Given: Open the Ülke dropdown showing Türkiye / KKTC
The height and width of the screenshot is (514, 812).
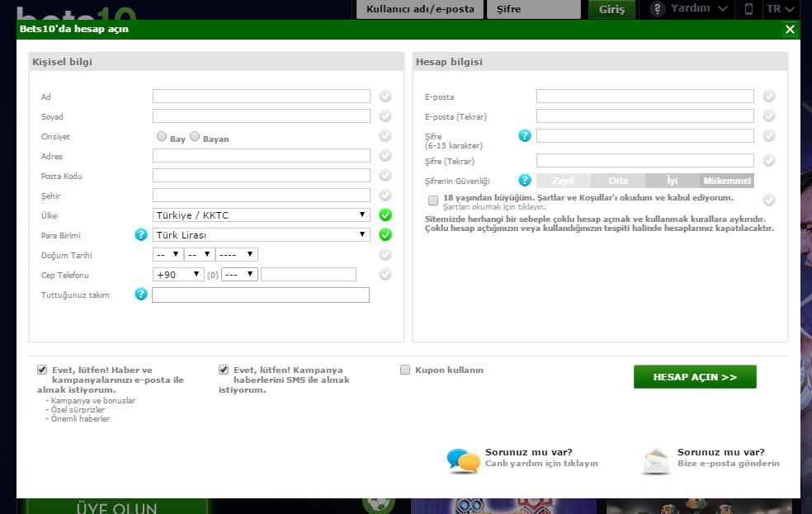Looking at the screenshot, I should click(x=262, y=215).
